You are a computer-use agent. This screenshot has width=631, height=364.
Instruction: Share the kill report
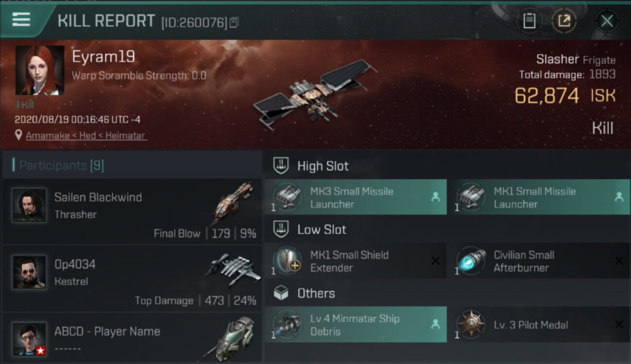(564, 21)
